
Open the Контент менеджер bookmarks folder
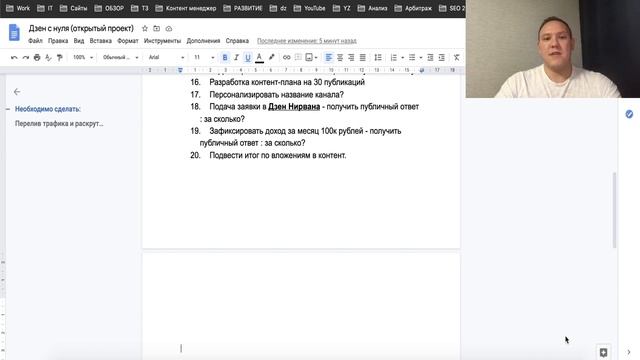[186, 8]
